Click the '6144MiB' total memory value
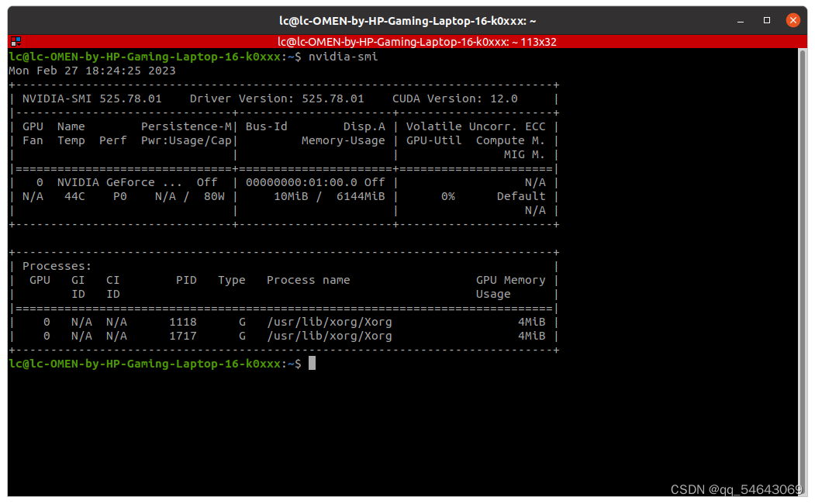 (x=361, y=196)
